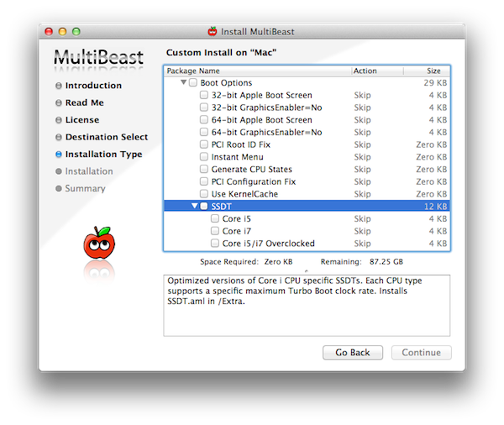
Task: Check the SSDT group checkbox
Action: [204, 206]
